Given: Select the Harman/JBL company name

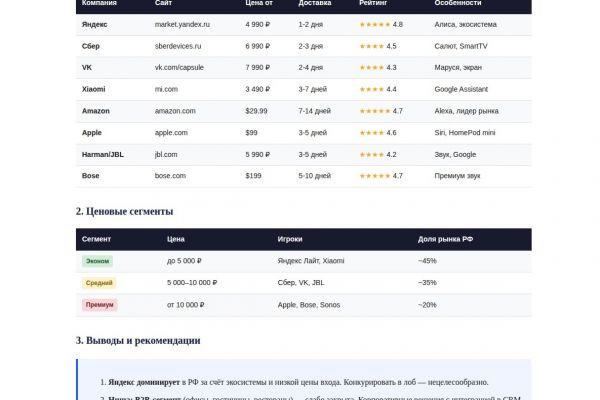Looking at the screenshot, I should click(x=103, y=155).
